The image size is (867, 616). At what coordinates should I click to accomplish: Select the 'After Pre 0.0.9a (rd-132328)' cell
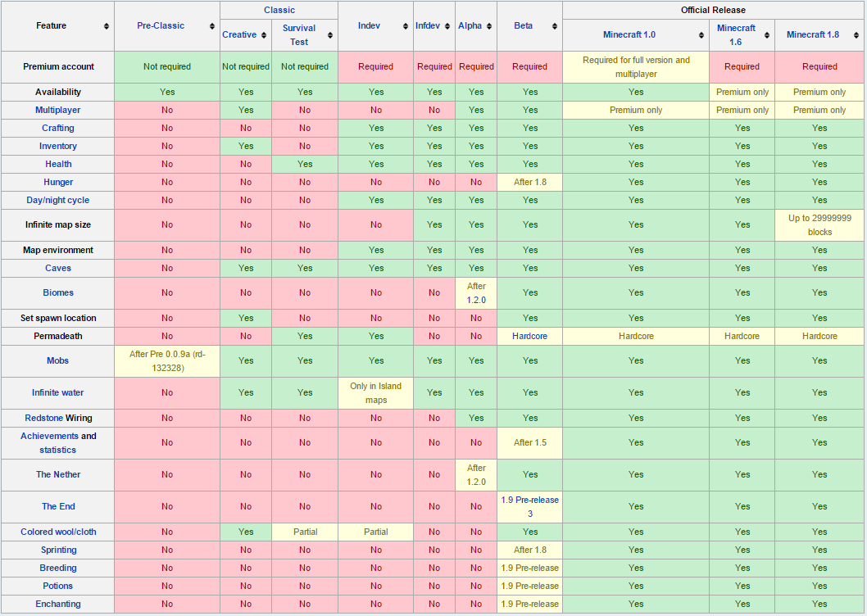(167, 361)
